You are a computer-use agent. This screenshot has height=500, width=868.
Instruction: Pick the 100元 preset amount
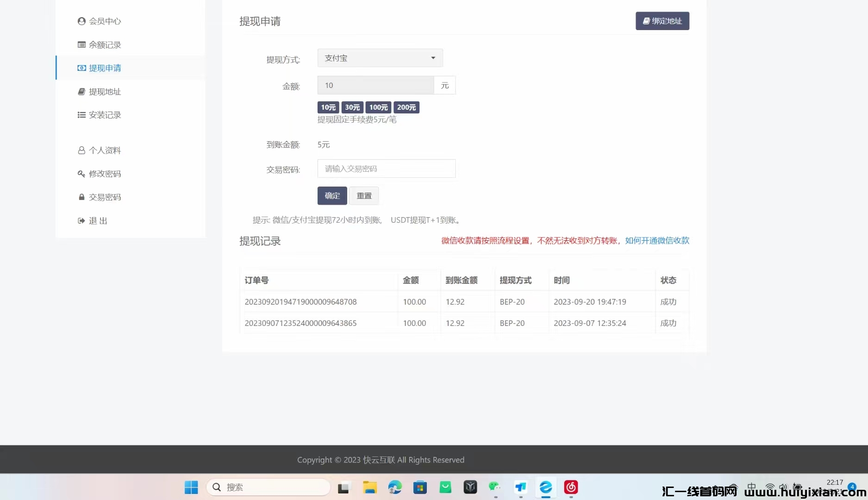(x=378, y=107)
